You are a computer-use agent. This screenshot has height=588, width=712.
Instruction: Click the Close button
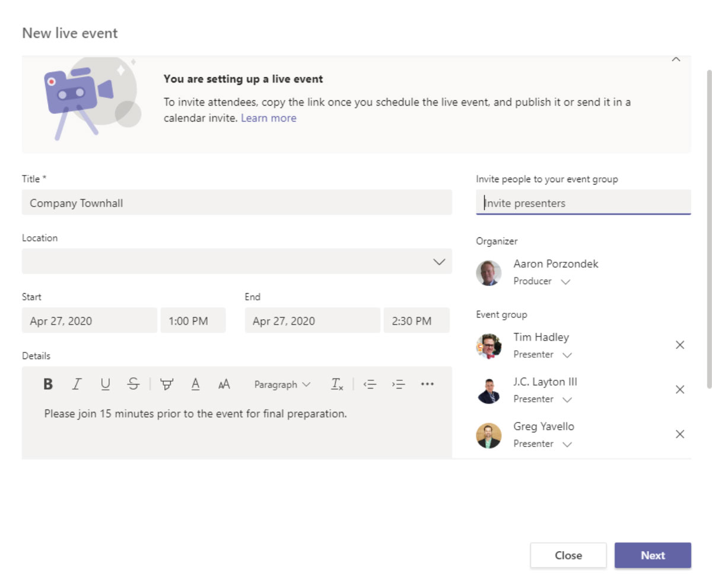pos(568,555)
